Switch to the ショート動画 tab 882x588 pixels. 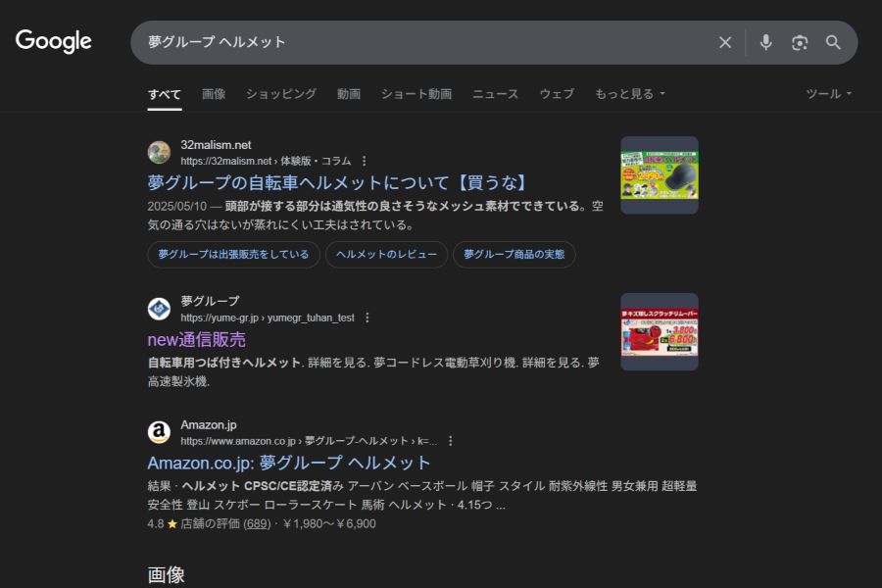pyautogui.click(x=416, y=94)
